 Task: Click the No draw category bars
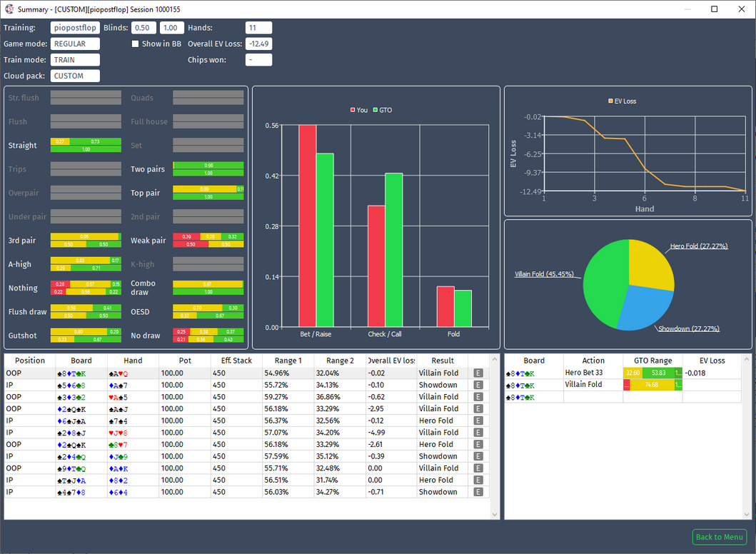(208, 336)
